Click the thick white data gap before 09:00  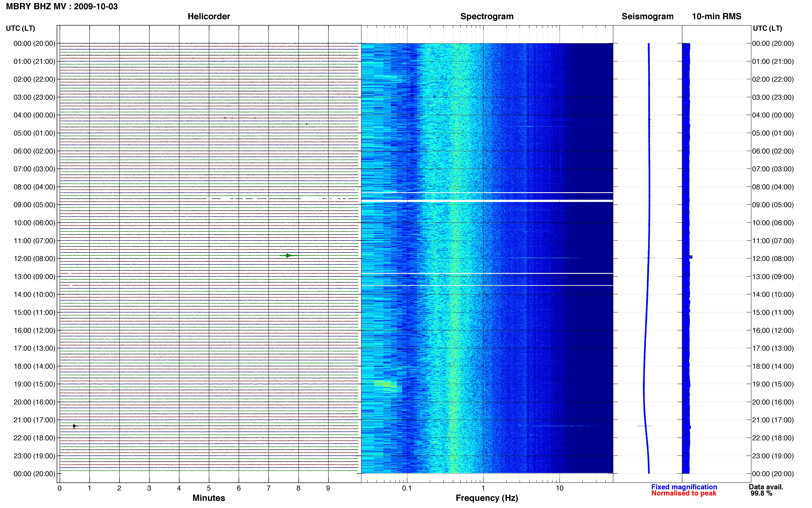(x=487, y=201)
